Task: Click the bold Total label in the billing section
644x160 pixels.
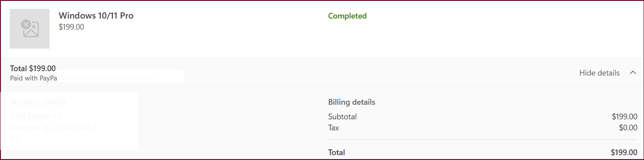Action: pyautogui.click(x=336, y=152)
